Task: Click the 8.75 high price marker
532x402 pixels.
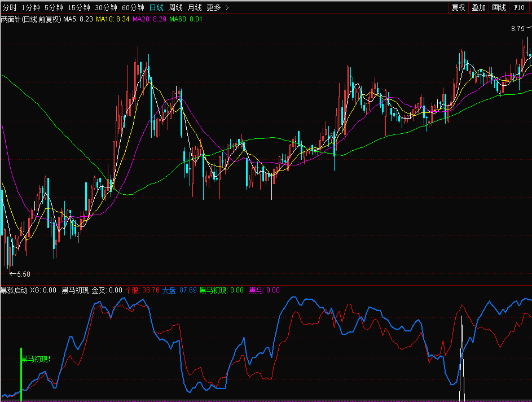Action: click(518, 29)
